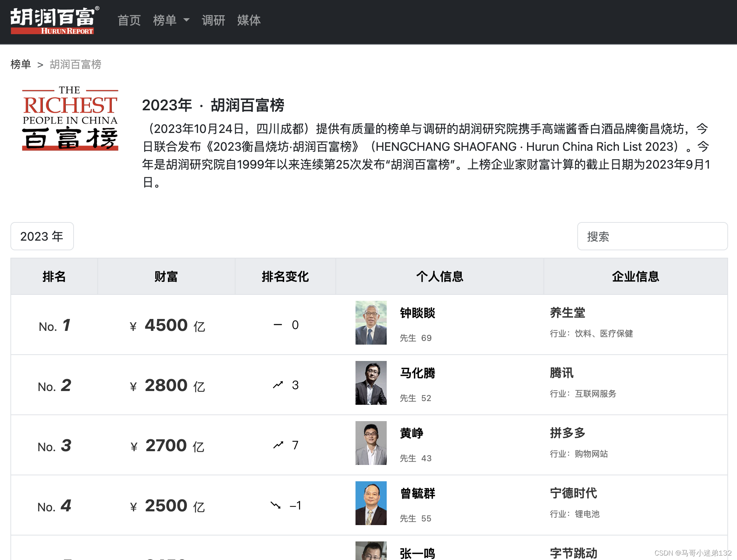Click the Hurun Report logo
This screenshot has height=560, width=737.
[55, 20]
